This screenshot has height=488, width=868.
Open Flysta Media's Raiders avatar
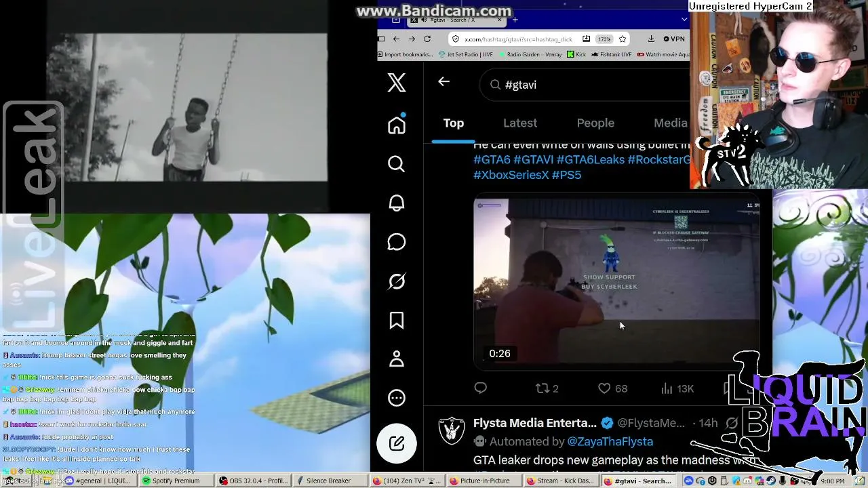[x=452, y=431]
